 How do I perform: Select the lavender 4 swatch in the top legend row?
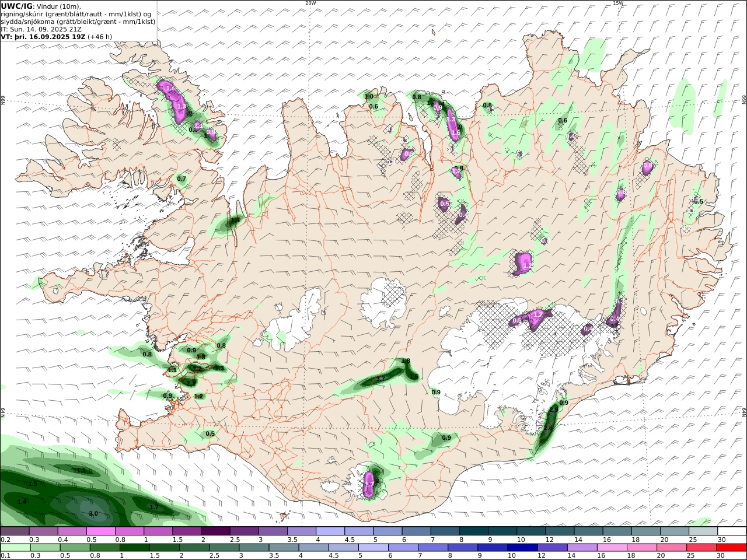(x=330, y=531)
